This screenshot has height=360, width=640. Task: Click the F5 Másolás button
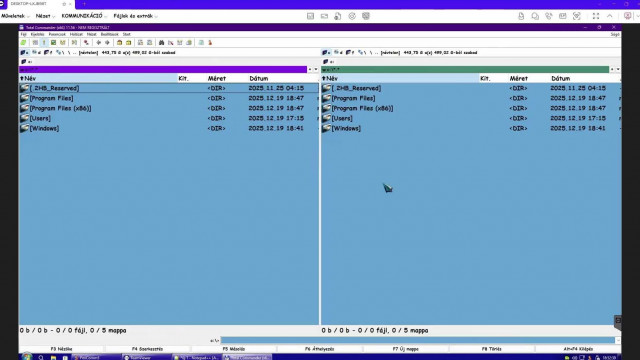(x=233, y=349)
